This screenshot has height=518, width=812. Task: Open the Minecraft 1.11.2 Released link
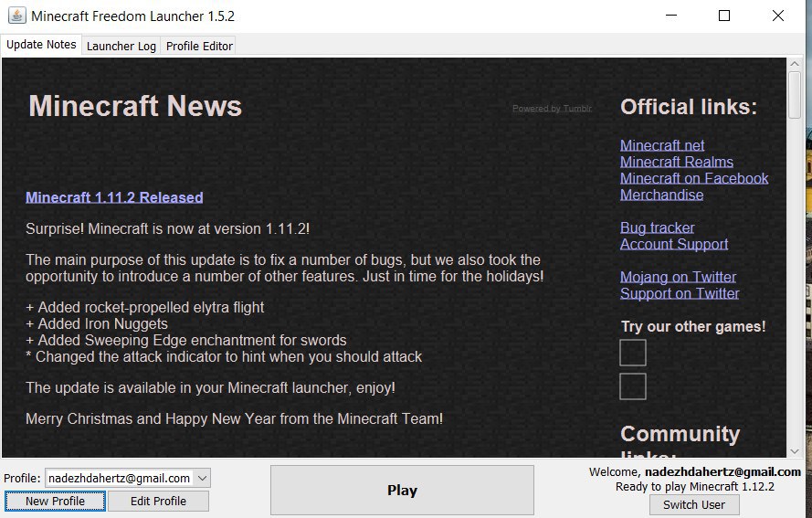click(x=114, y=197)
